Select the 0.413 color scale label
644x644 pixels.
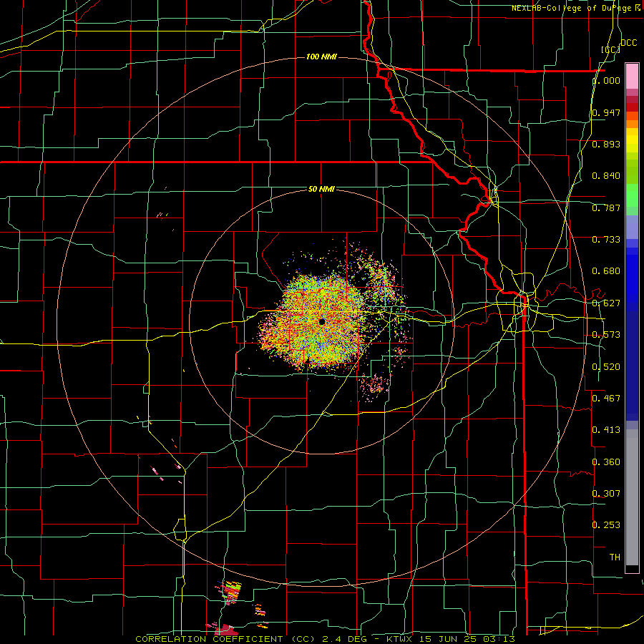coord(606,430)
